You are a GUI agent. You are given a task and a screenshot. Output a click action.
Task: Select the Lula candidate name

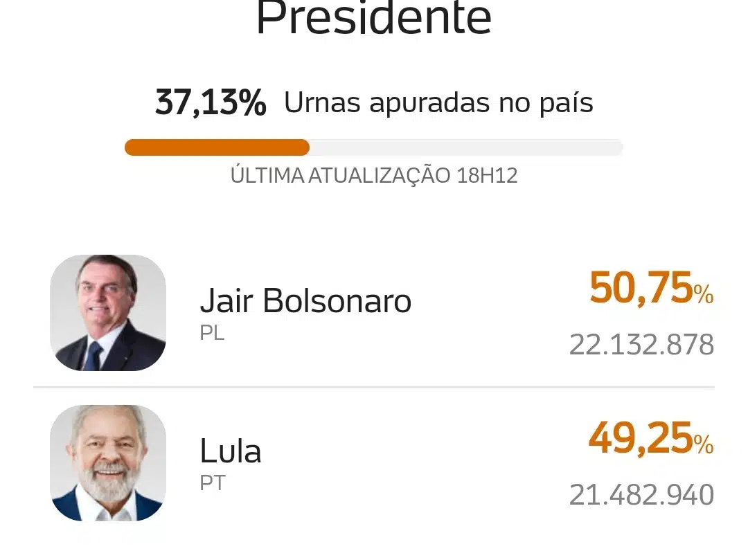[x=231, y=451]
